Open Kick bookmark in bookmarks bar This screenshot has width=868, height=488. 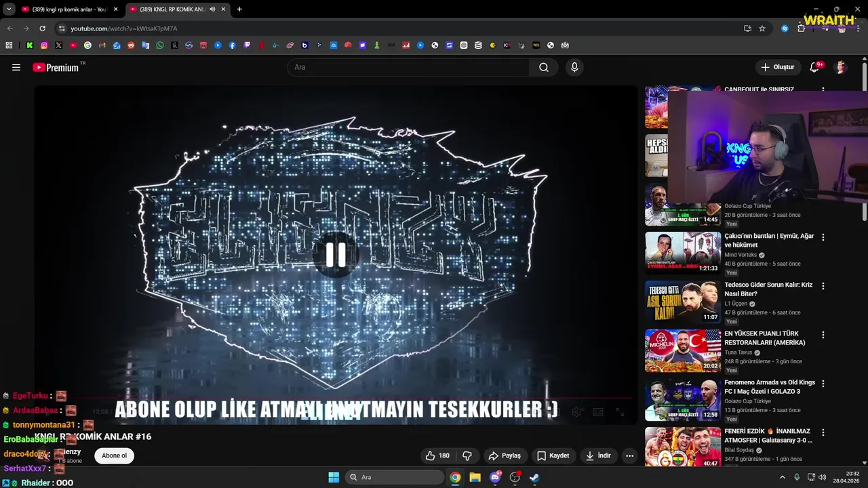[30, 45]
